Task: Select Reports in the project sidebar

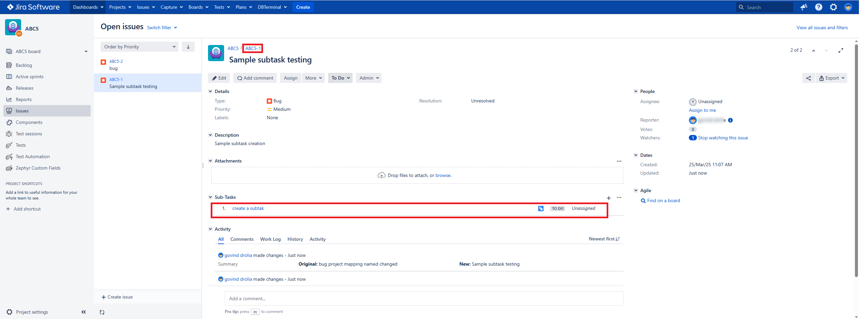Action: coord(23,99)
